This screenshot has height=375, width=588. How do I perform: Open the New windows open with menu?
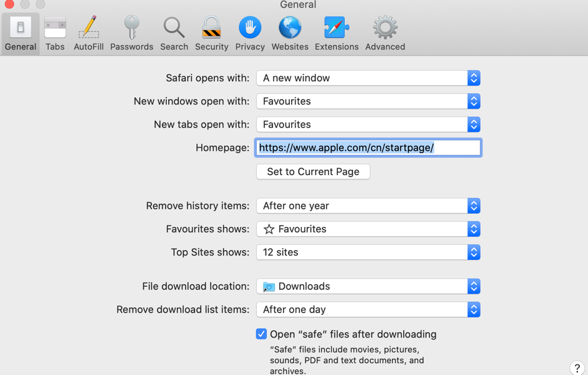[x=368, y=101]
